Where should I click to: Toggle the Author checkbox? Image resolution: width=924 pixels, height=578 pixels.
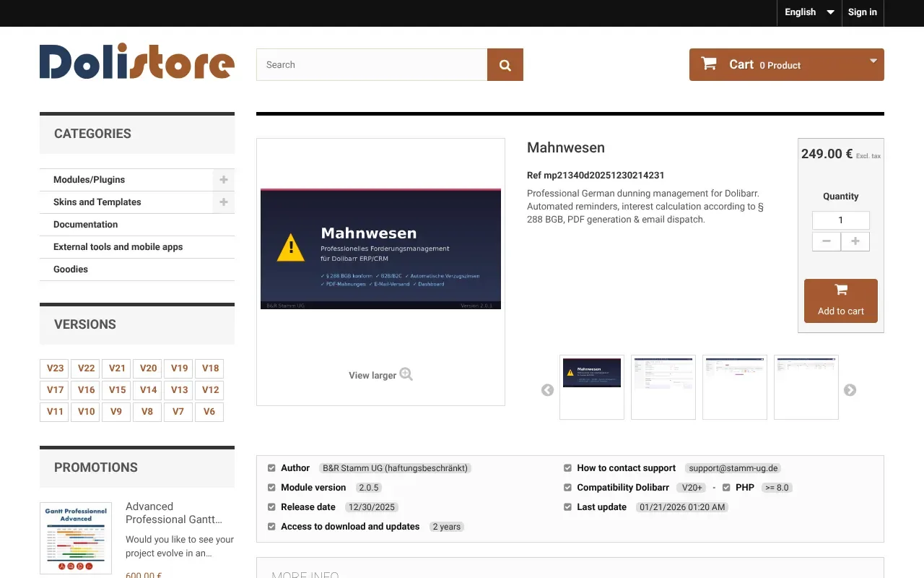pos(271,468)
